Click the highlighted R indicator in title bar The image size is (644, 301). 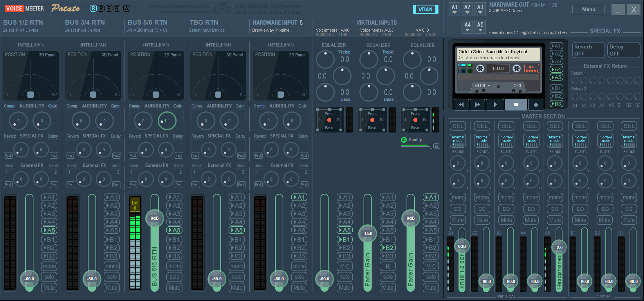pyautogui.click(x=93, y=8)
